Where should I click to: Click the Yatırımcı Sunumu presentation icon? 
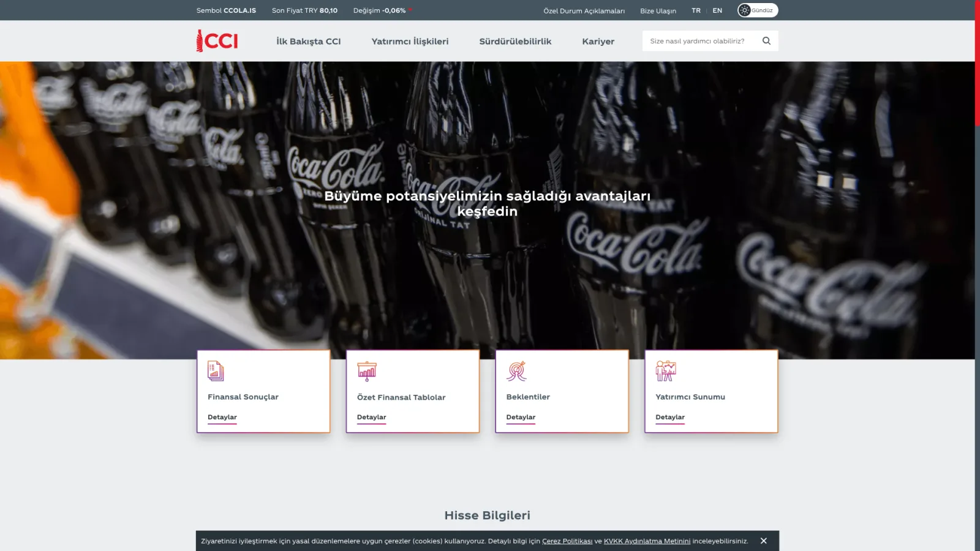pos(666,371)
